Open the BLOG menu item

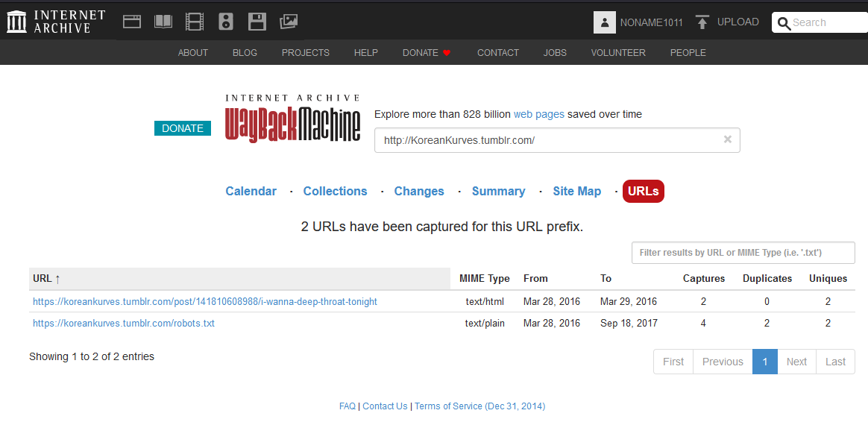pyautogui.click(x=245, y=53)
